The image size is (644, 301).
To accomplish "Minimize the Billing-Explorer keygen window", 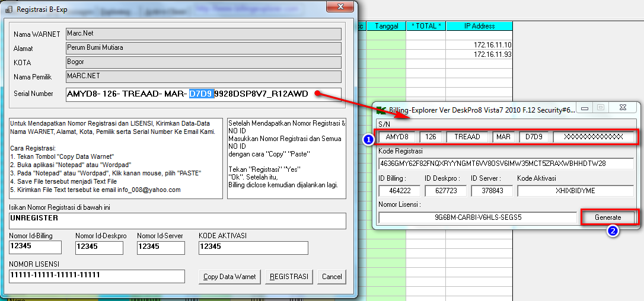I will [585, 108].
